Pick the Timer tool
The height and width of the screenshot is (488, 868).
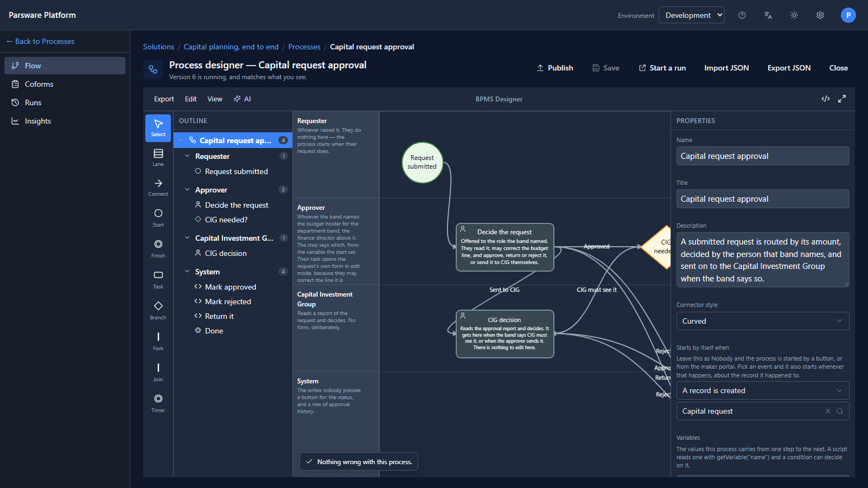158,403
